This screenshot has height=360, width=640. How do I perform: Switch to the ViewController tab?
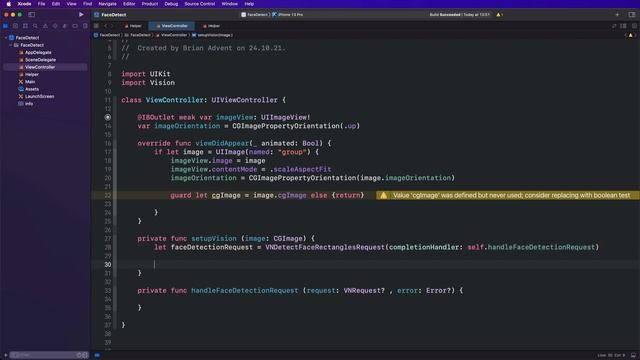(172, 26)
